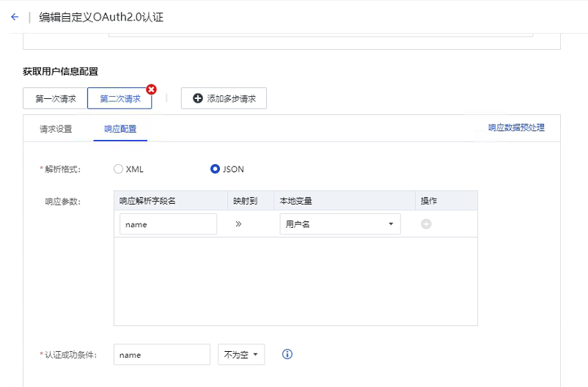Select the XML parse format
Image resolution: width=588 pixels, height=387 pixels.
click(119, 169)
